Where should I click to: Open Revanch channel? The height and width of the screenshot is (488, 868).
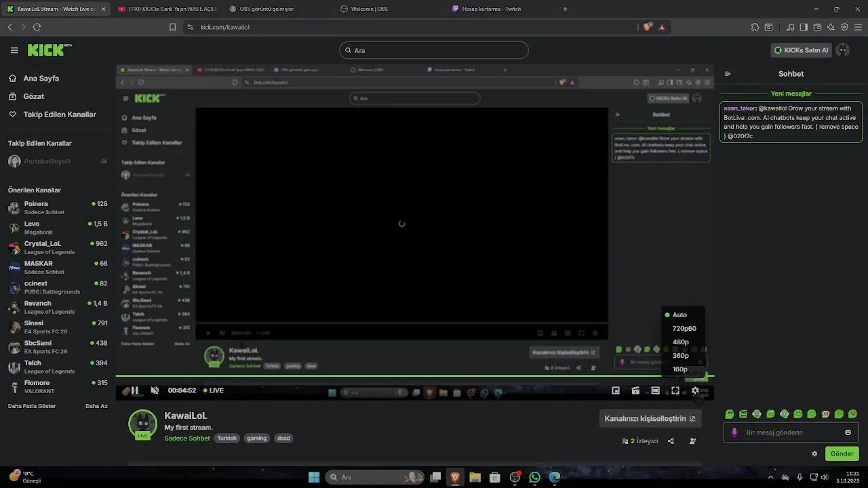58,307
